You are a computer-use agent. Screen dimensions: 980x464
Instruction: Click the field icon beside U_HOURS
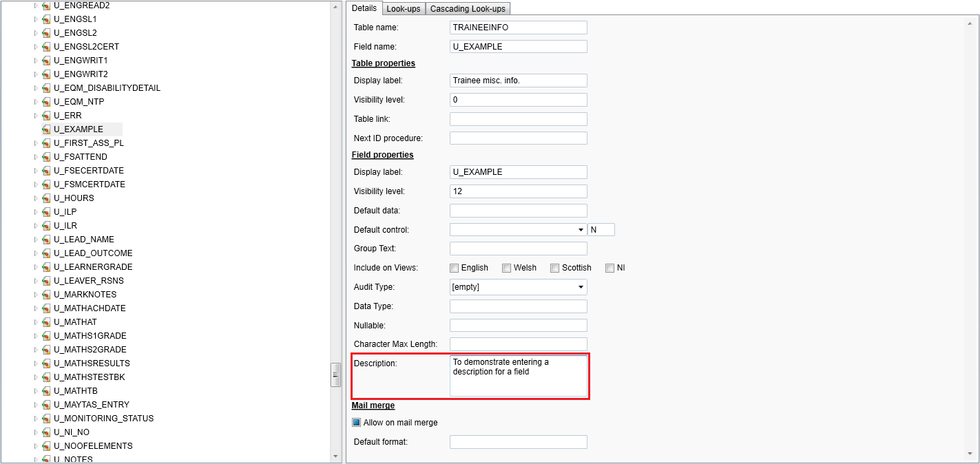pos(46,198)
